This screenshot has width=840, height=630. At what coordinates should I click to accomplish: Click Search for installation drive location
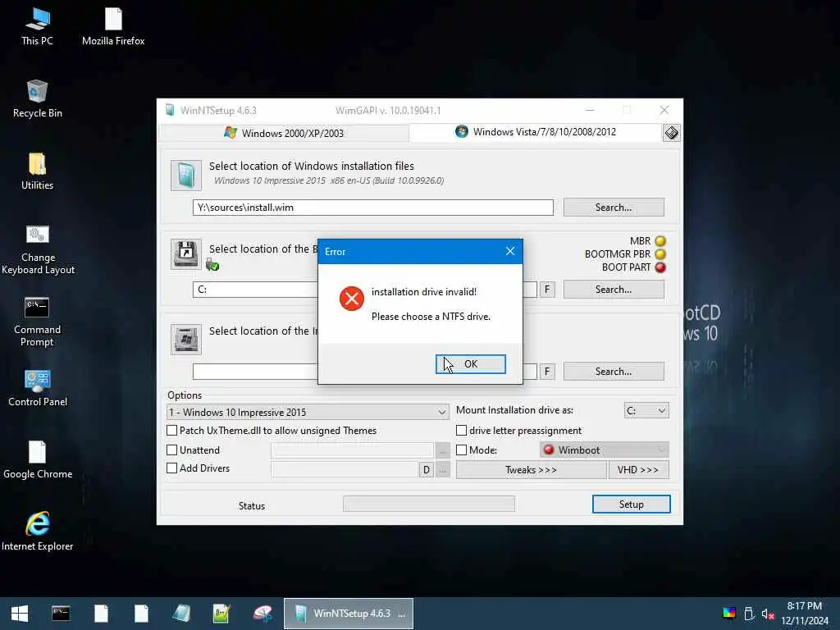(x=614, y=372)
